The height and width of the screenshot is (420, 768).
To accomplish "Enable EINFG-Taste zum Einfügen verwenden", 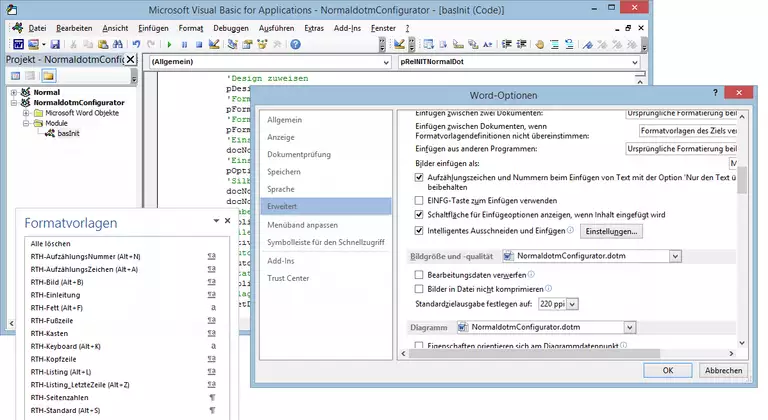I will coord(419,200).
